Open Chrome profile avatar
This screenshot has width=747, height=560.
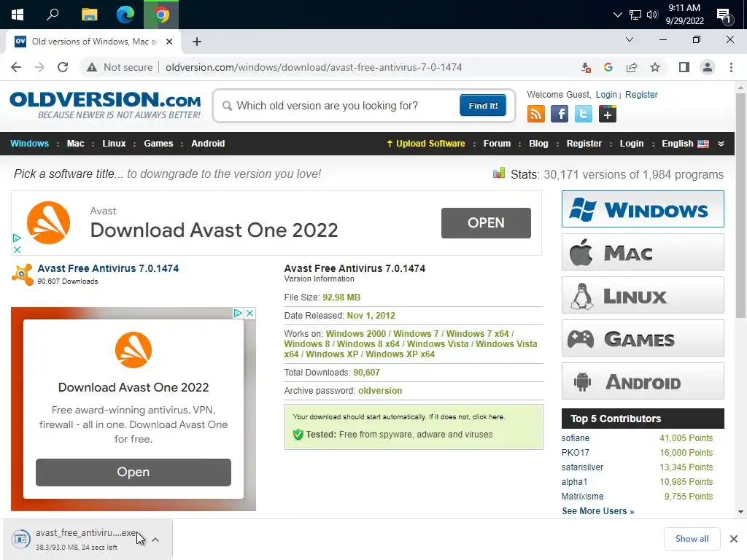pyautogui.click(x=708, y=67)
